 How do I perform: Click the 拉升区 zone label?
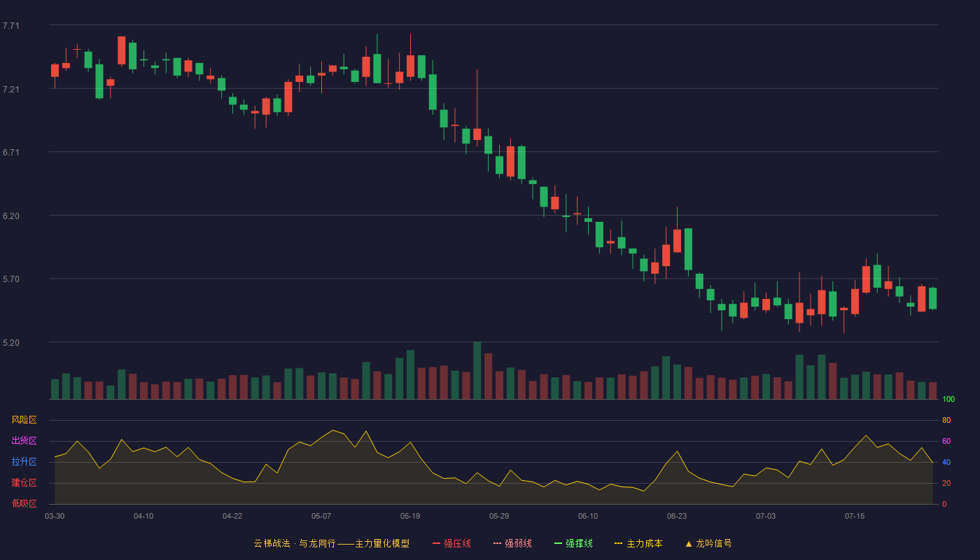pyautogui.click(x=24, y=462)
